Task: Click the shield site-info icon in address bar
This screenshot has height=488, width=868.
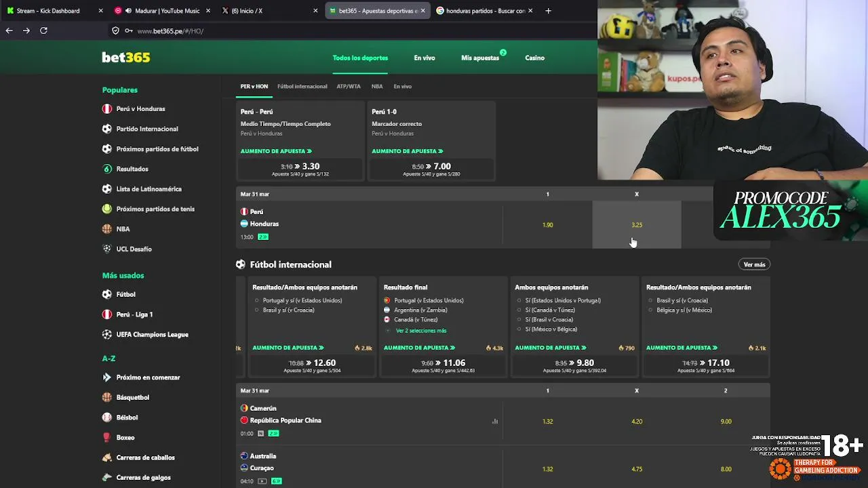Action: (x=115, y=30)
